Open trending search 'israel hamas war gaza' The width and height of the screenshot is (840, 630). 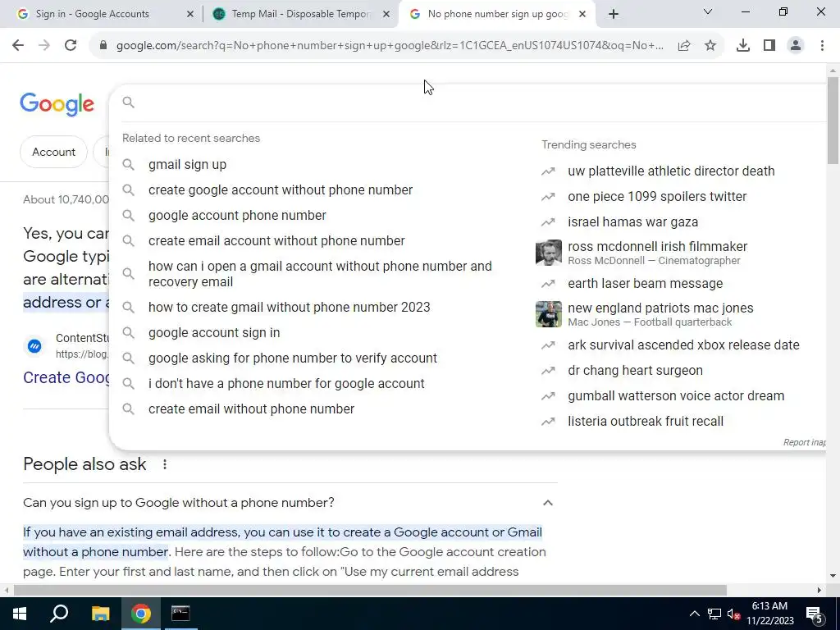click(x=632, y=221)
